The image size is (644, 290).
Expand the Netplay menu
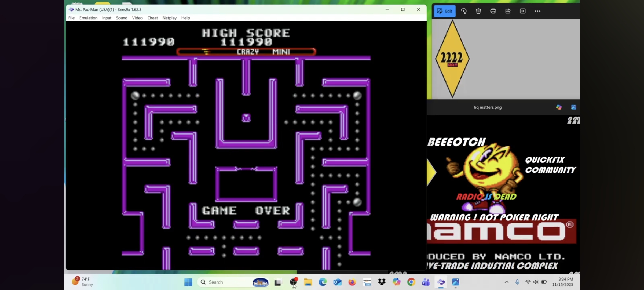(169, 18)
